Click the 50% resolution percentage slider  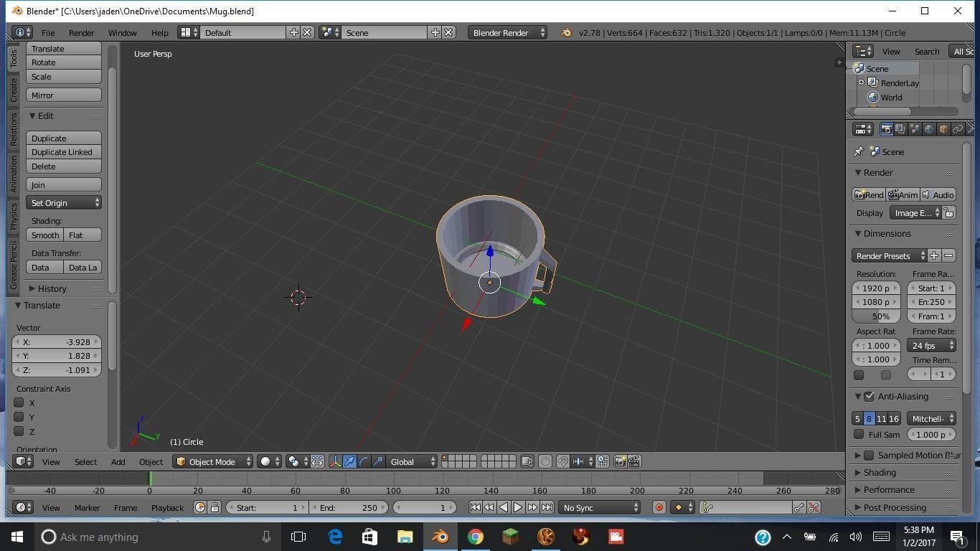click(876, 316)
